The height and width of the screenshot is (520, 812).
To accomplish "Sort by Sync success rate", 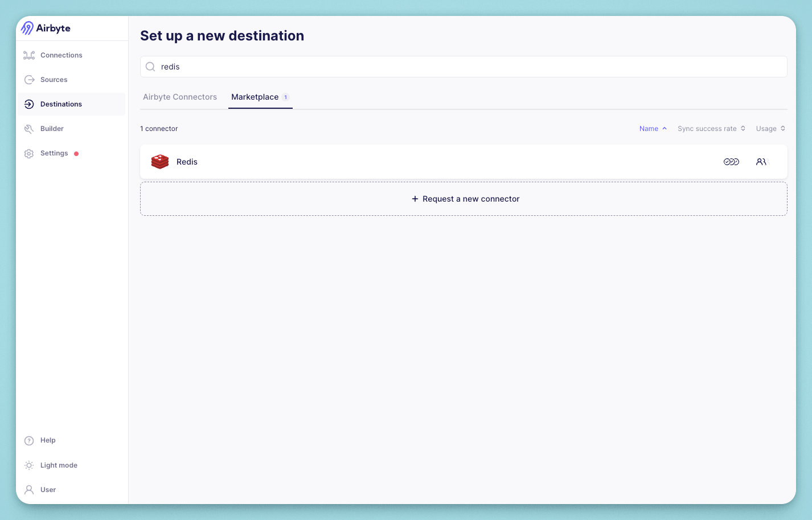I will 712,129.
